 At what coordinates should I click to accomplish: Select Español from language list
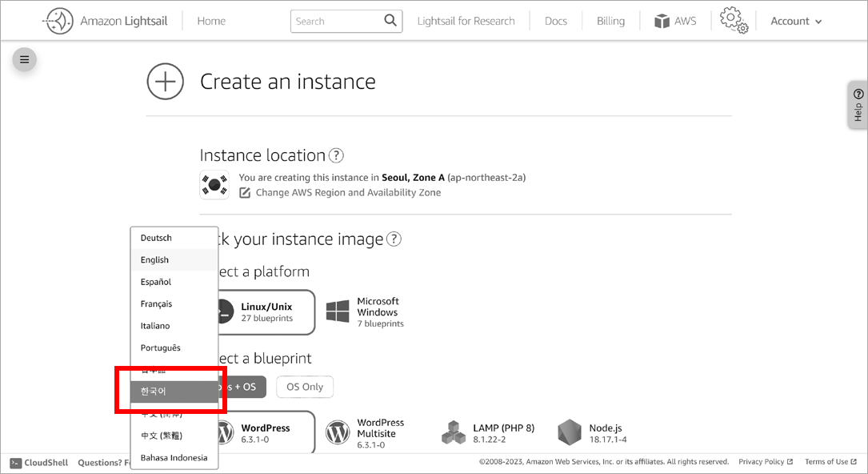click(174, 282)
